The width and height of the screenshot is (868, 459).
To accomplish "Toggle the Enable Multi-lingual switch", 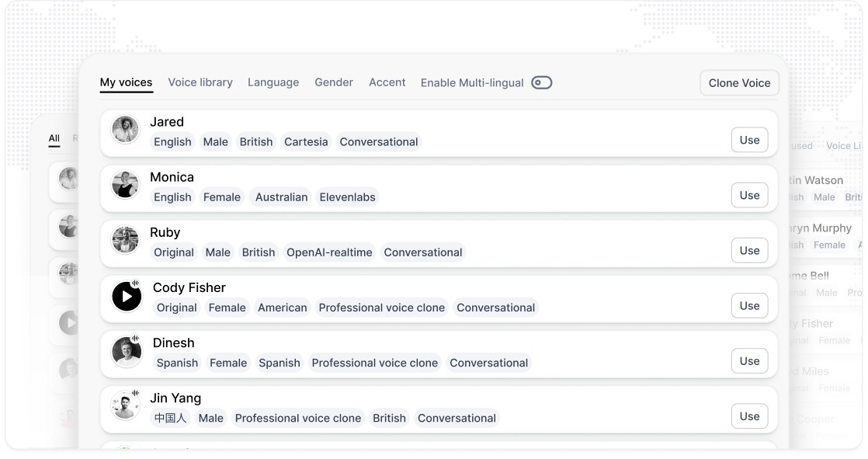I will tap(541, 82).
